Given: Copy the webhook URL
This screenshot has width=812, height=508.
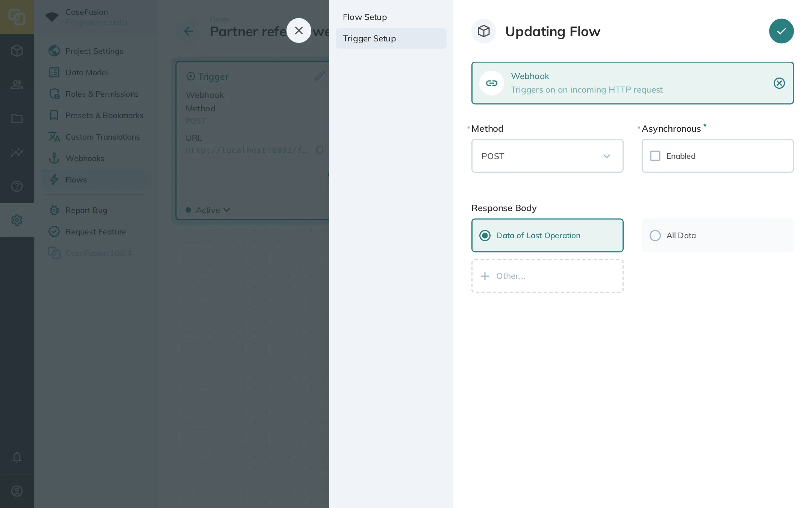Looking at the screenshot, I should [x=319, y=151].
